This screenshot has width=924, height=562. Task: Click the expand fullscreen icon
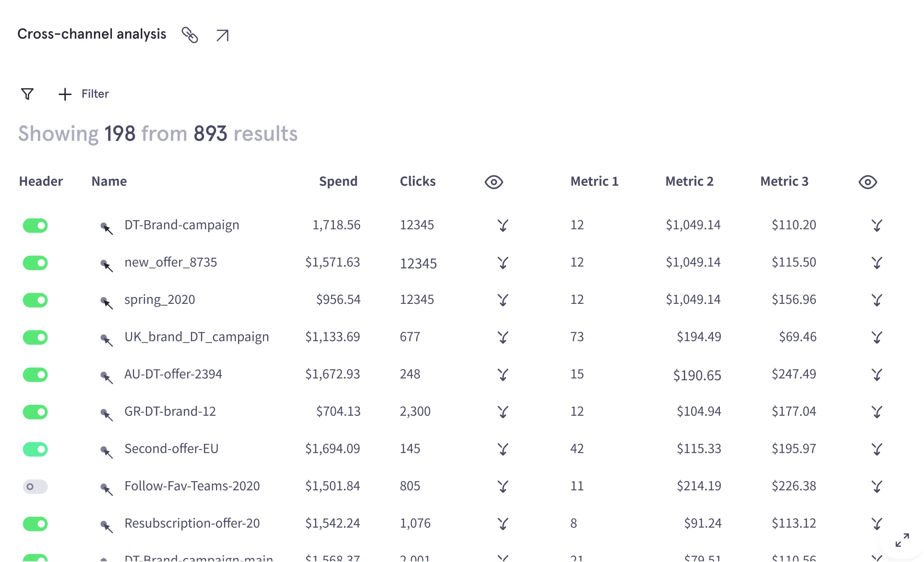click(902, 540)
